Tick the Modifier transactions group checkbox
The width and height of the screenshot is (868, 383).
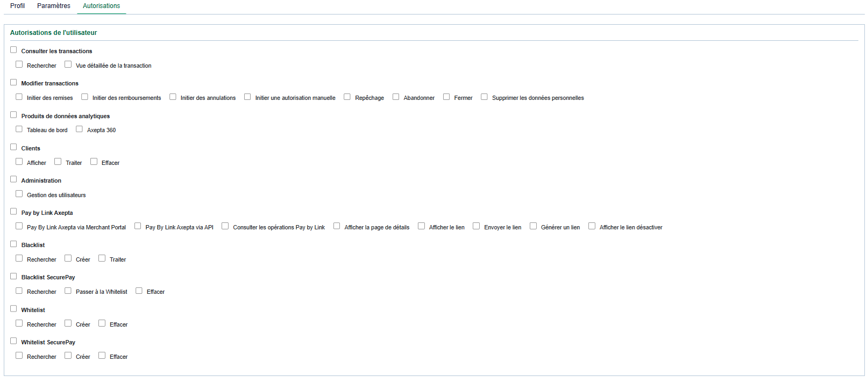pos(13,82)
